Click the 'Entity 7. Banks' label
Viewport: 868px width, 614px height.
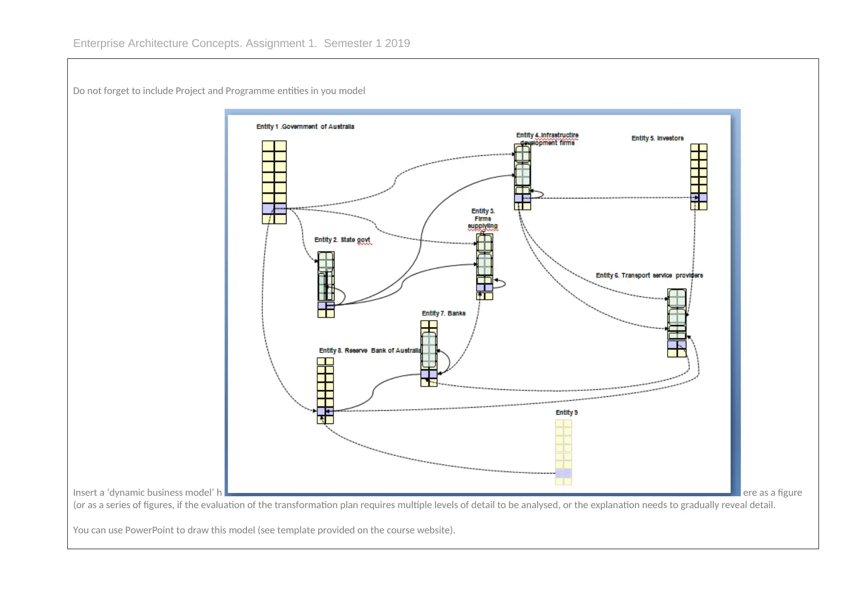click(x=443, y=313)
